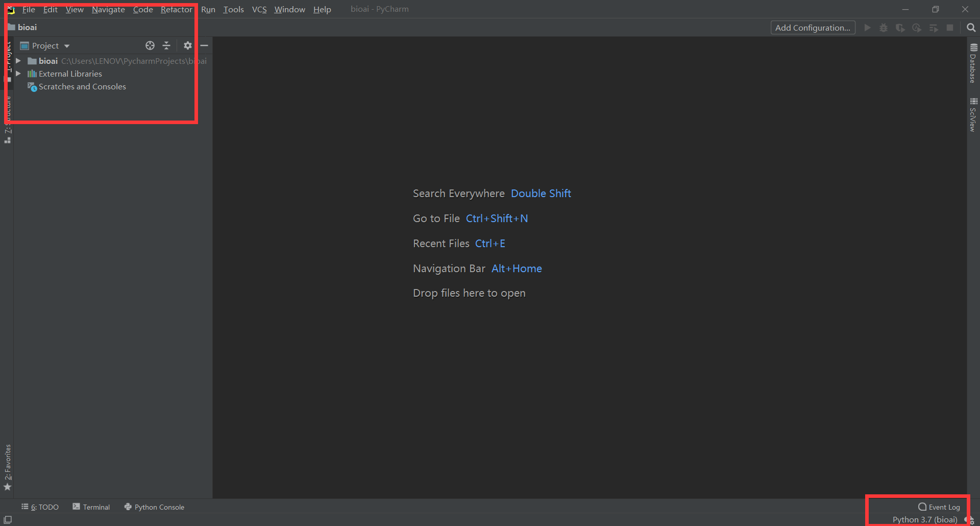Image resolution: width=980 pixels, height=526 pixels.
Task: Click the Run configuration play icon
Action: pos(867,28)
